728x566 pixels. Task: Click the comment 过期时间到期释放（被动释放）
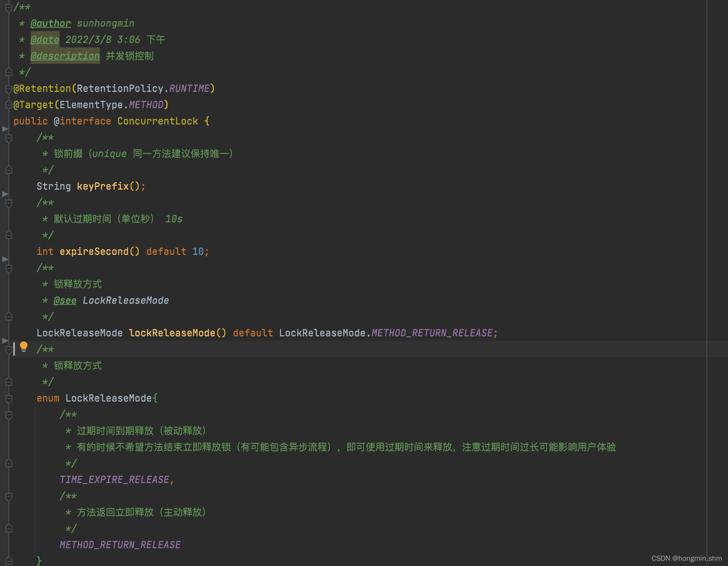[x=141, y=431]
